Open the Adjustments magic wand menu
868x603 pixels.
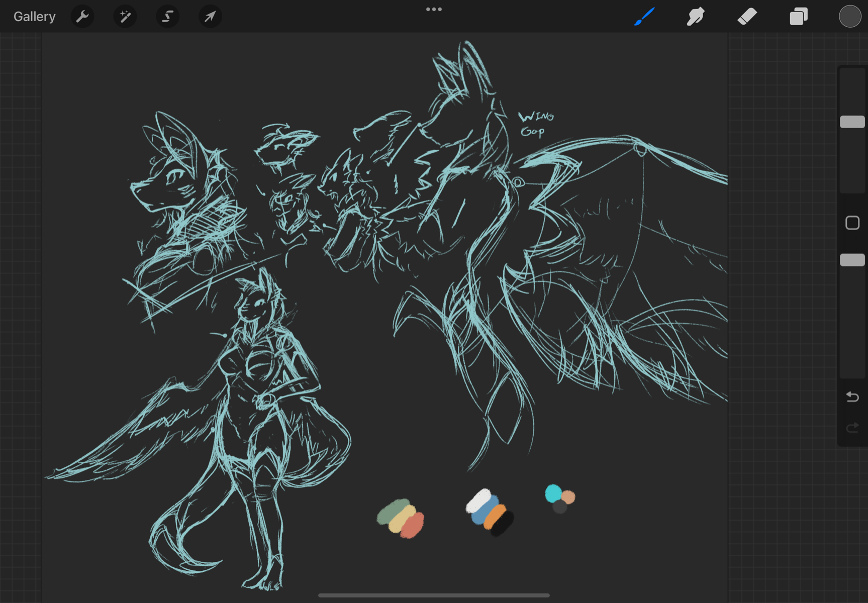point(125,17)
